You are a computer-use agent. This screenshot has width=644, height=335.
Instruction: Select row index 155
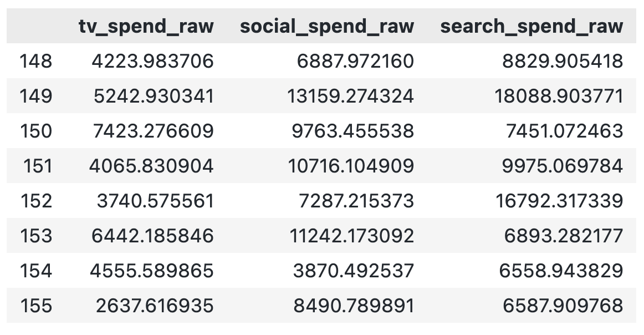35,306
